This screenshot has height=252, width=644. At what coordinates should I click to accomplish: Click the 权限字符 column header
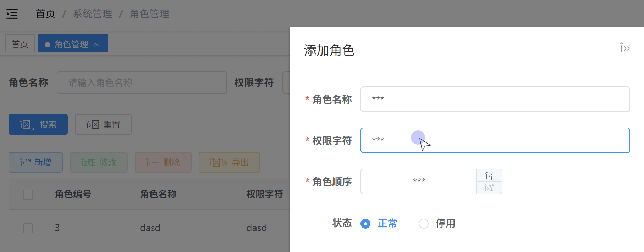265,194
